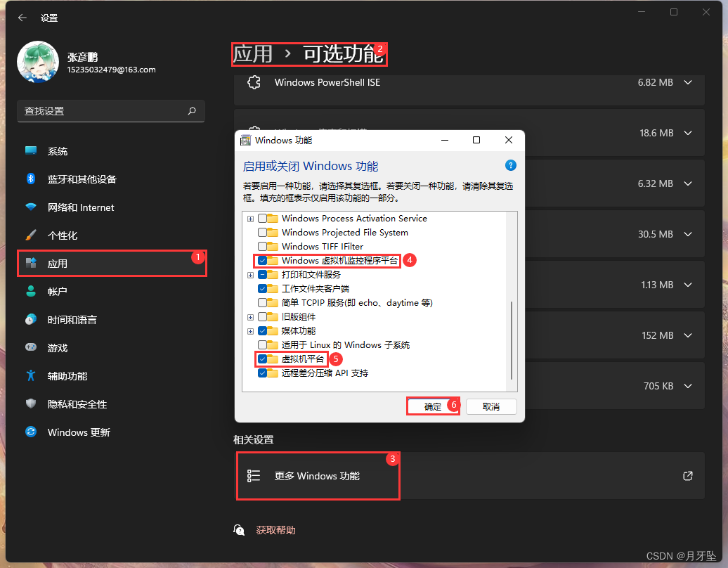The height and width of the screenshot is (568, 728).
Task: Expand the 1.13 MB feature row
Action: (688, 285)
